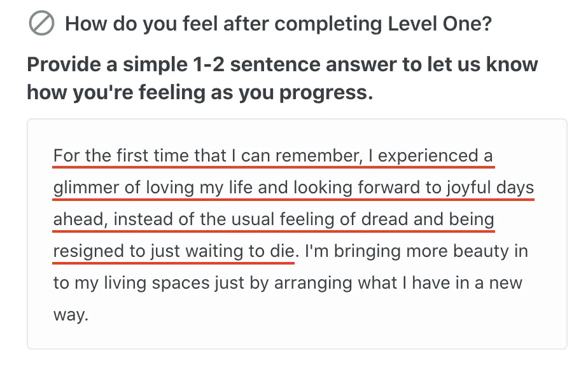Place cursor on the word 'way.' in the answer

(x=71, y=315)
